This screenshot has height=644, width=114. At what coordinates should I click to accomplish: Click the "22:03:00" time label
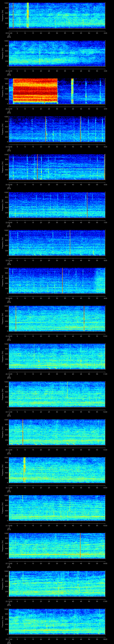coord(9,109)
